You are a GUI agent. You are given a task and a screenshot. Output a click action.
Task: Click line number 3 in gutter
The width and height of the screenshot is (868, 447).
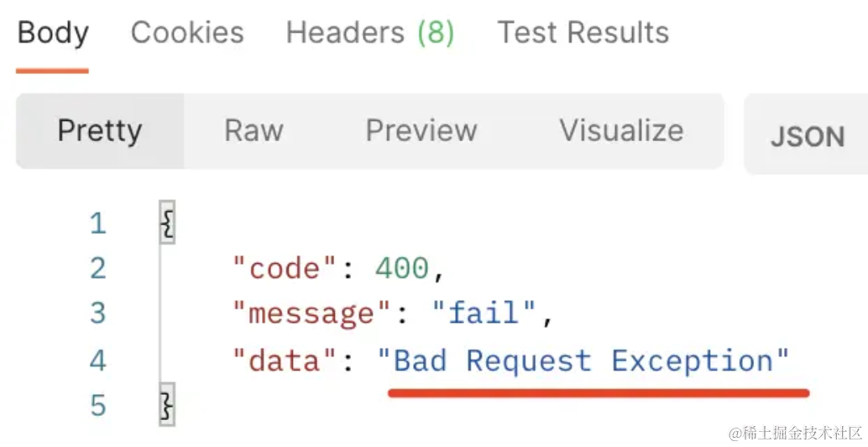(x=98, y=313)
